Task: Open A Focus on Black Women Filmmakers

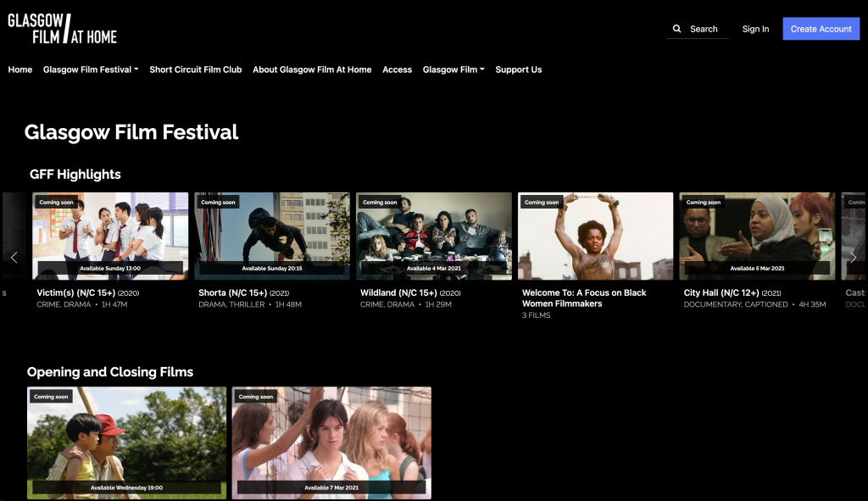Action: coord(595,236)
